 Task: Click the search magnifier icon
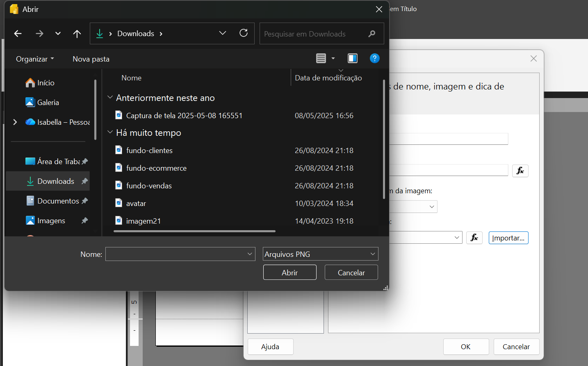(x=372, y=34)
